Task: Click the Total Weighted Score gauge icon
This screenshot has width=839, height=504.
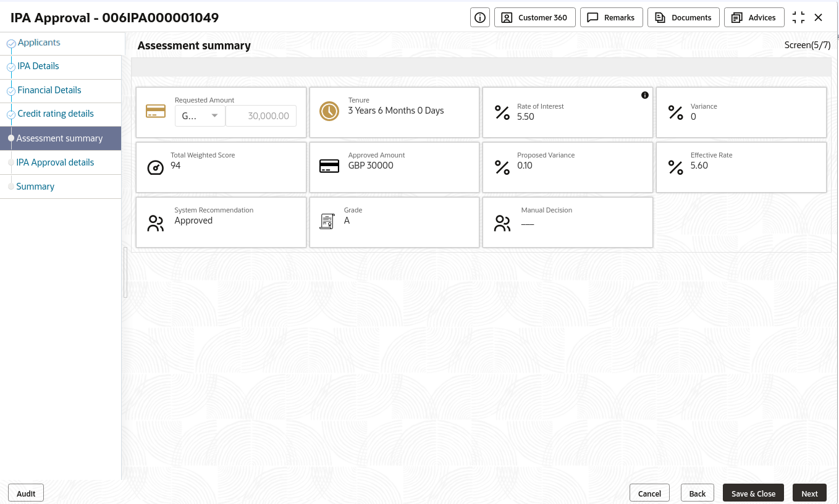Action: [156, 167]
